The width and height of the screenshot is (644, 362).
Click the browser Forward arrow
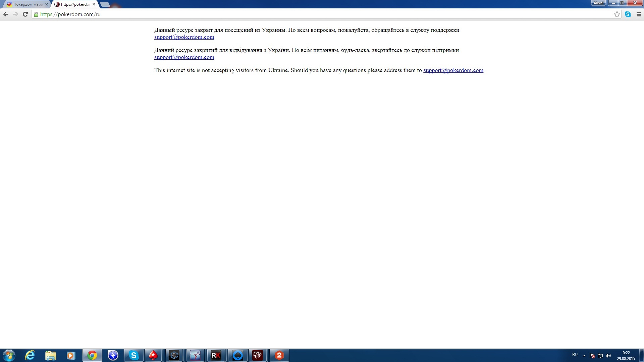click(x=15, y=14)
